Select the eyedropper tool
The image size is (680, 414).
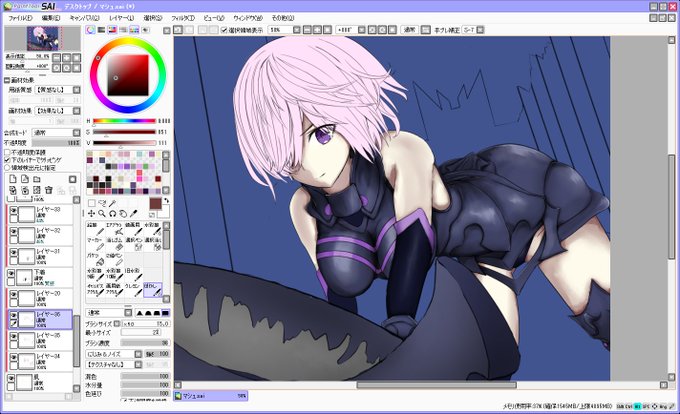point(134,213)
